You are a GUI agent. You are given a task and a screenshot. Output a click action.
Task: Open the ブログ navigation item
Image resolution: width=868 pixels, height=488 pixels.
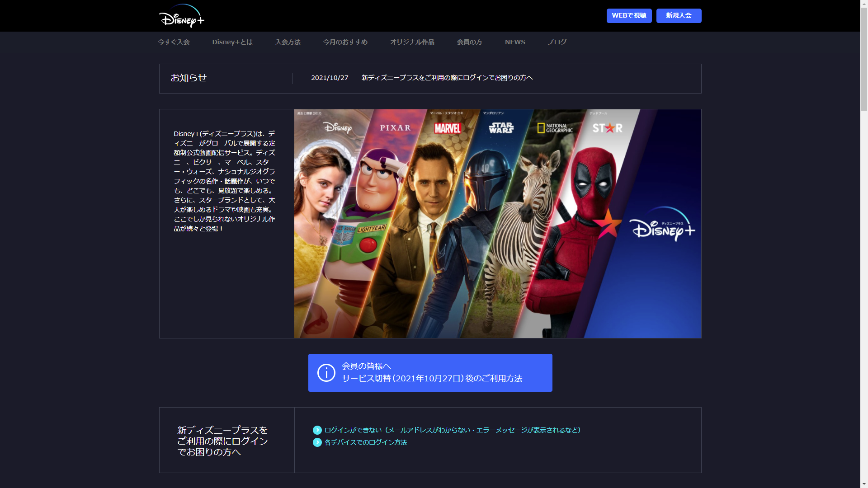557,42
